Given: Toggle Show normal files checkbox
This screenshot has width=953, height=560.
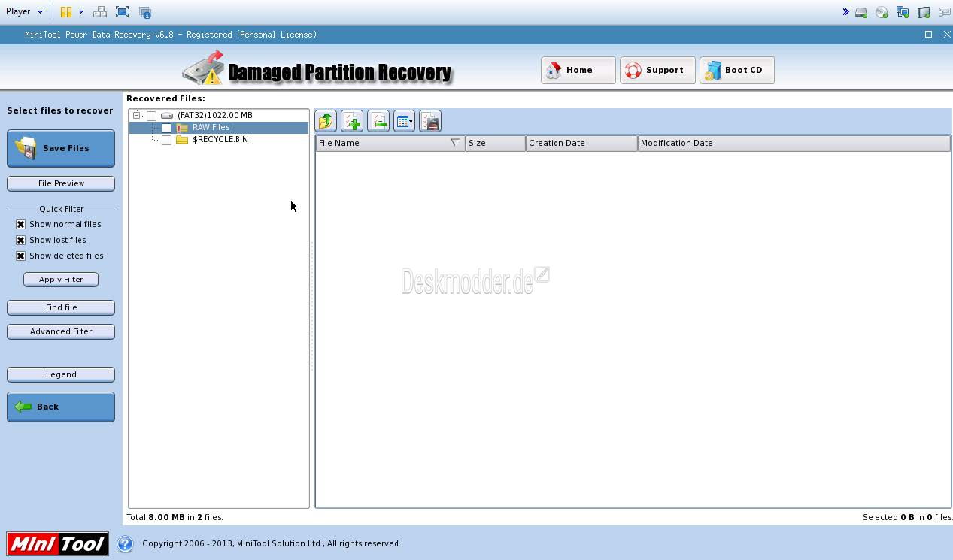Looking at the screenshot, I should coord(21,224).
